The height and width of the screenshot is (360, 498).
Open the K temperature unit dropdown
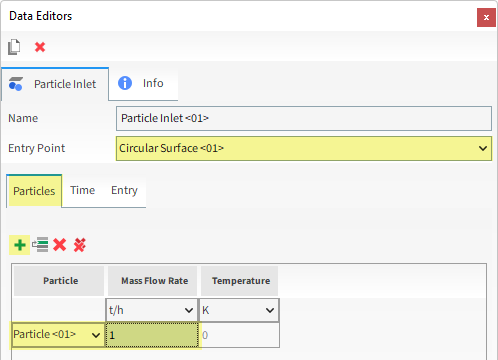pyautogui.click(x=239, y=310)
